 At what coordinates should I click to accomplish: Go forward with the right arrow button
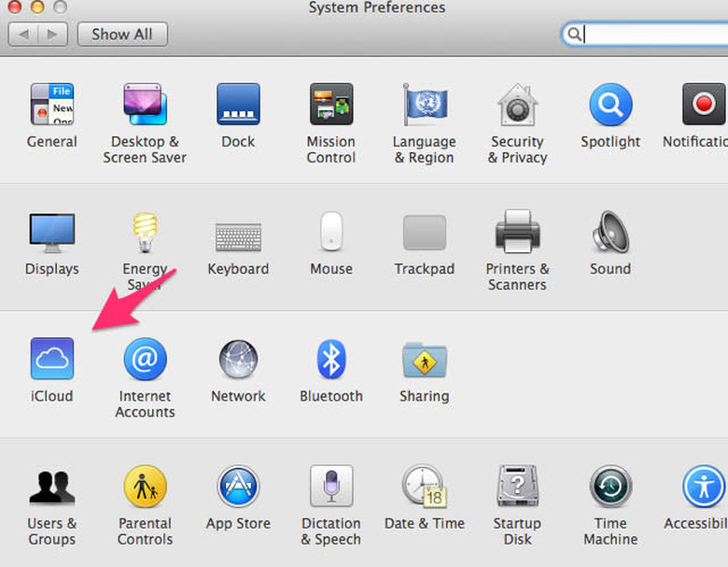[53, 34]
